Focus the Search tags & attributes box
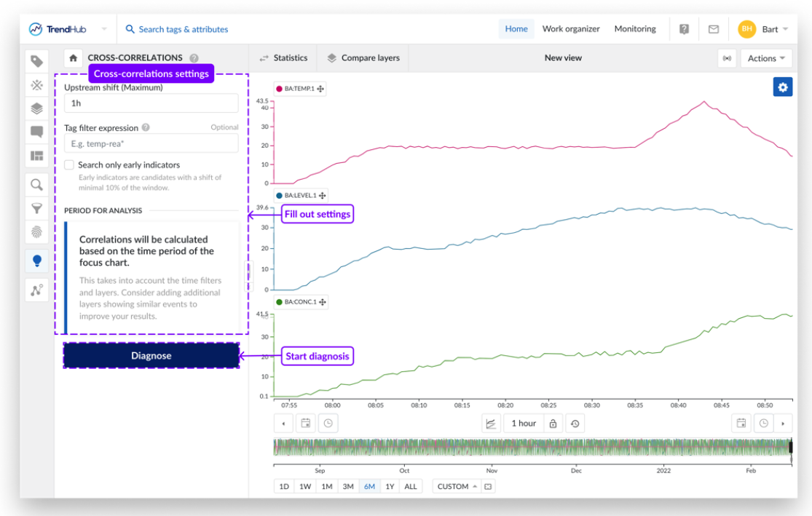The width and height of the screenshot is (812, 516). point(184,30)
